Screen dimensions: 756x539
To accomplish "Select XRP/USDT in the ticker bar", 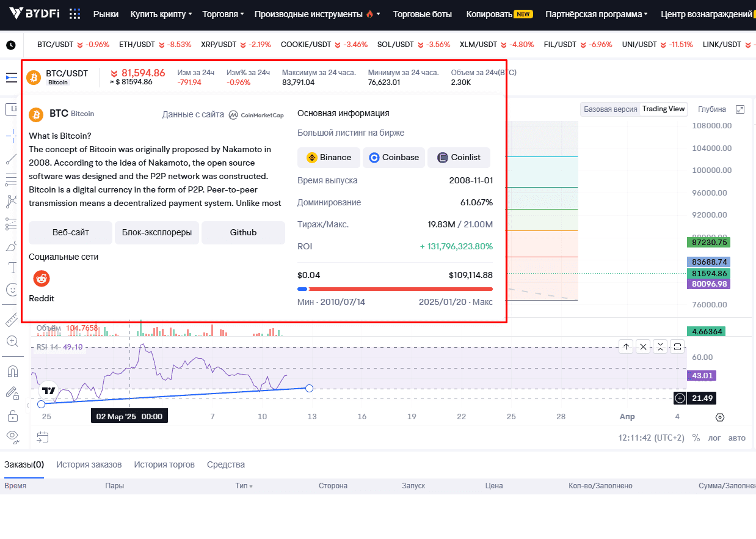I will (x=236, y=45).
